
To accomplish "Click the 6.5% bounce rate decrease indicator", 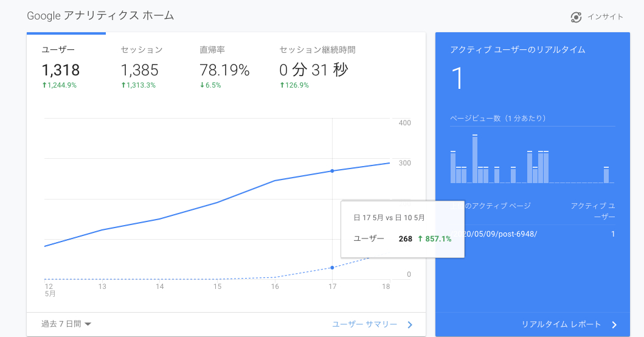I will [210, 85].
